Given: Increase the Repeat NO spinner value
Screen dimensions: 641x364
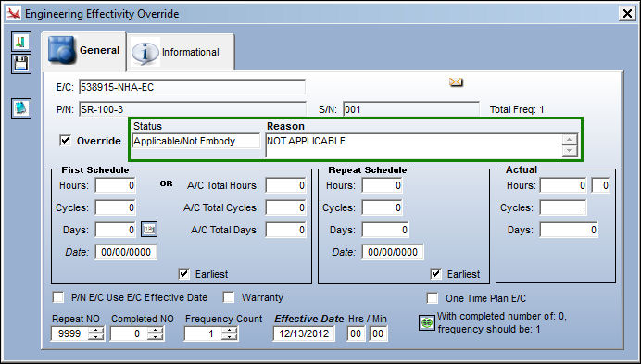Looking at the screenshot, I should (x=95, y=330).
